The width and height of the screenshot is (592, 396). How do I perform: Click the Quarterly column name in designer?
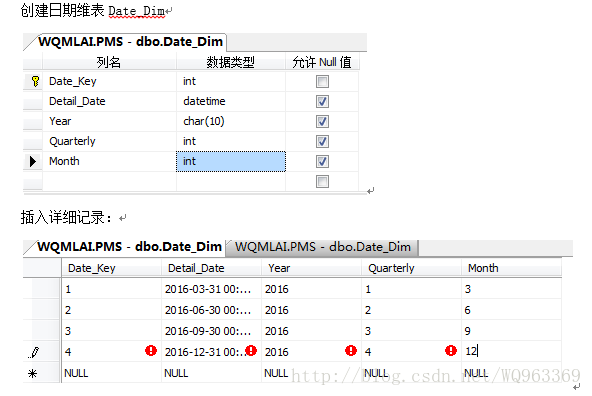(x=109, y=141)
